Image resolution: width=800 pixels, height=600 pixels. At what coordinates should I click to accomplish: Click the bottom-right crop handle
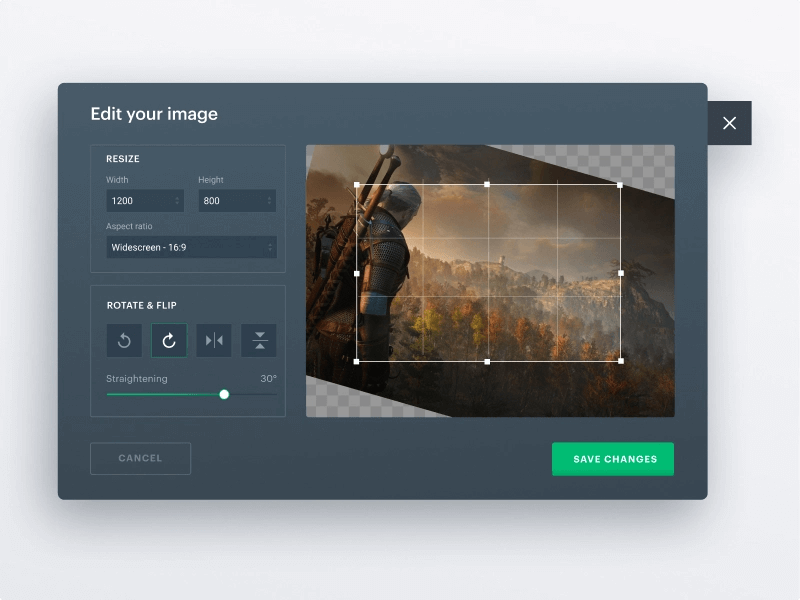click(x=620, y=361)
